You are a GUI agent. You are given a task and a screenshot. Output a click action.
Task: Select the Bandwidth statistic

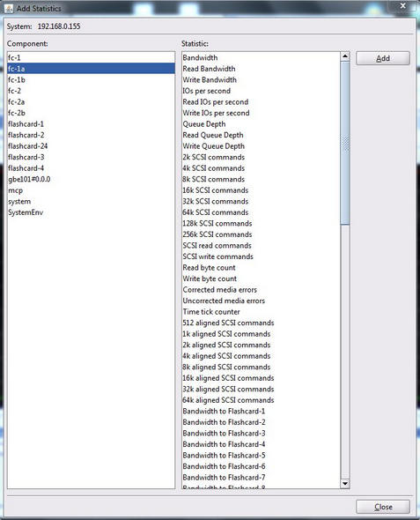coord(262,57)
